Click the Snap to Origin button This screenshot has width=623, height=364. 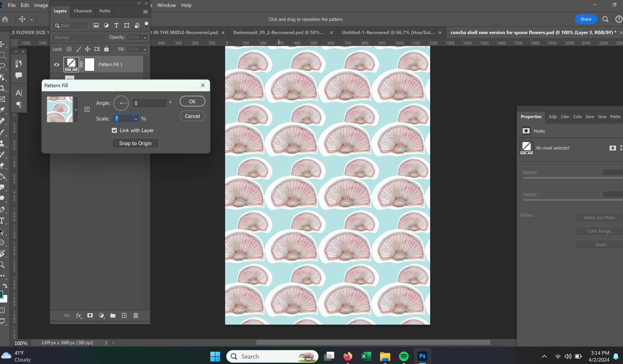click(135, 143)
